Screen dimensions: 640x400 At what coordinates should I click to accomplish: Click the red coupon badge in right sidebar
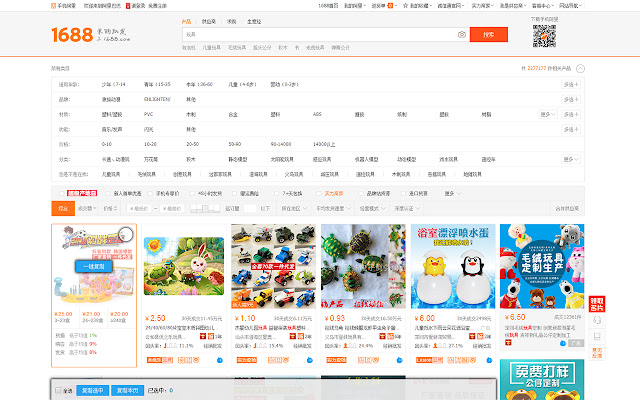point(597,304)
